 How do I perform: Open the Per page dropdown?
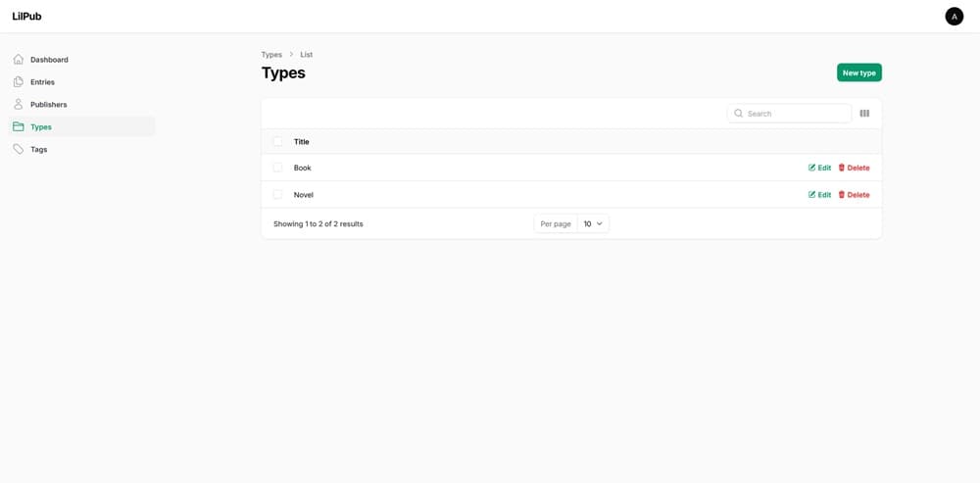tap(593, 224)
